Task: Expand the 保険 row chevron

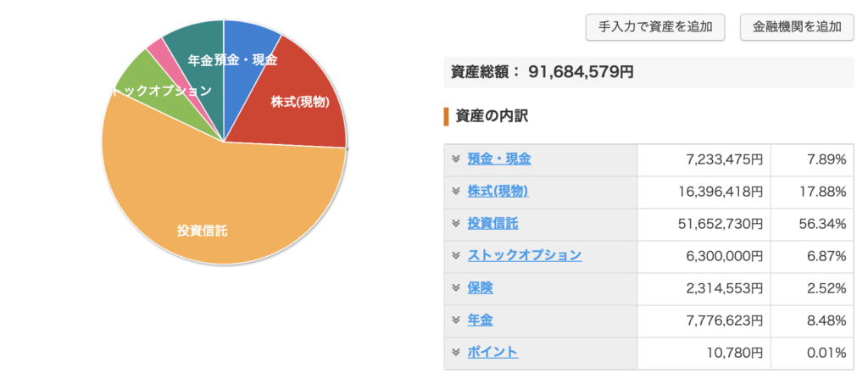Action: pos(455,287)
